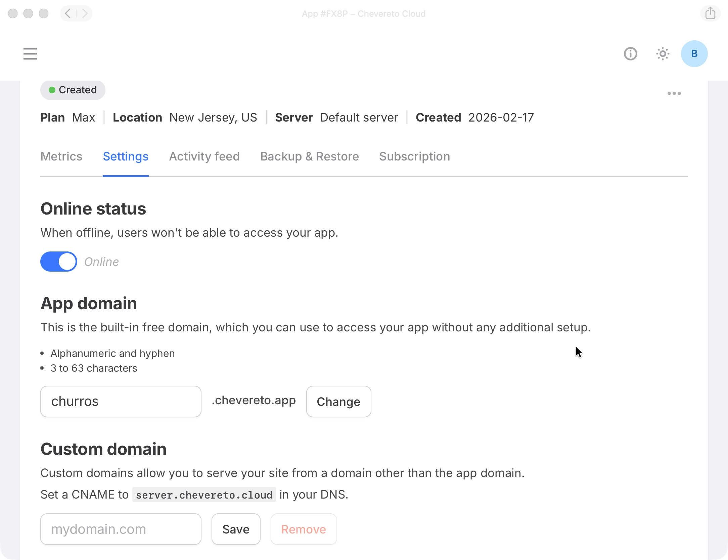
Task: Click the share icon in title bar
Action: pyautogui.click(x=710, y=13)
